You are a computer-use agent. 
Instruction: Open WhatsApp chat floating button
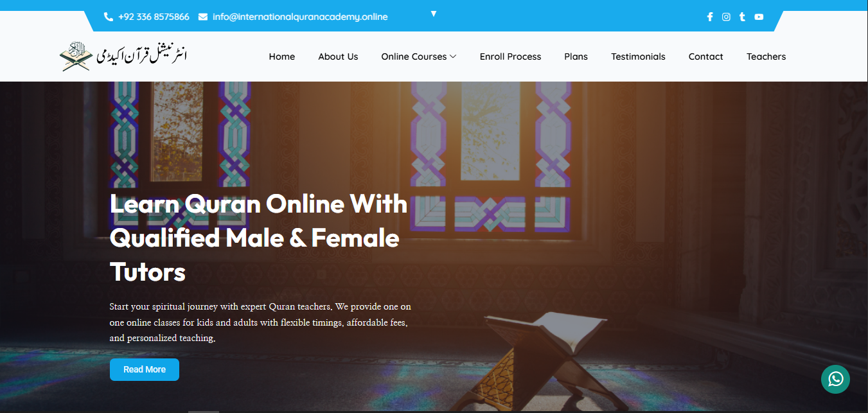835,379
